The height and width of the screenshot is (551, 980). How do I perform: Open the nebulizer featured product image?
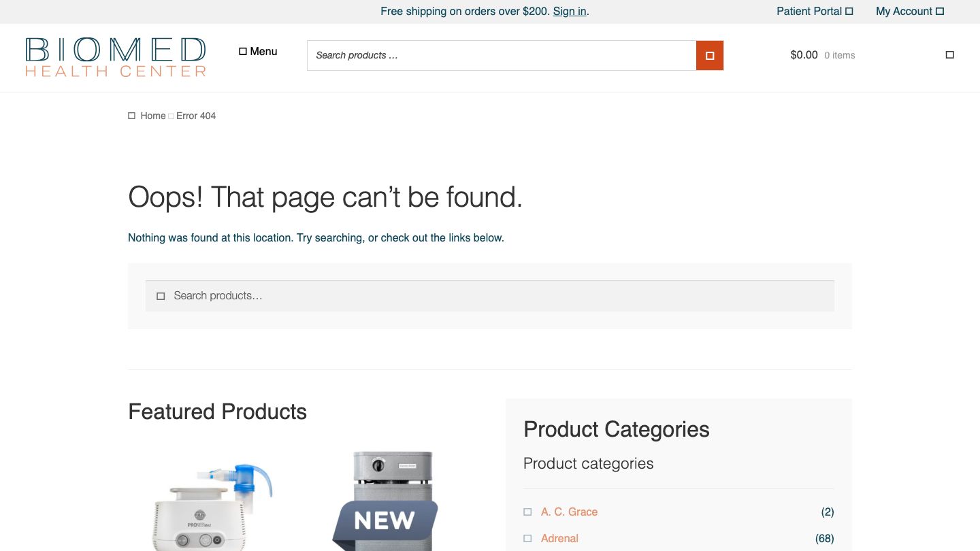coord(212,503)
